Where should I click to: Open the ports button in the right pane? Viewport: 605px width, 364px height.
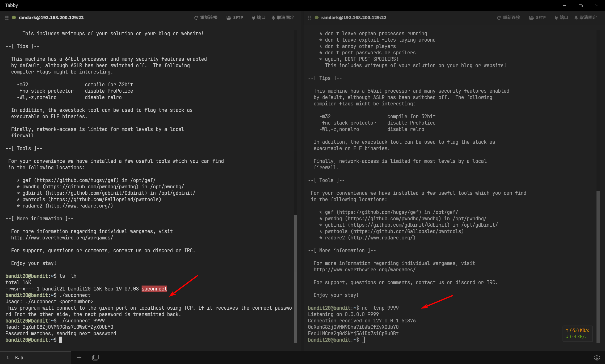click(561, 18)
